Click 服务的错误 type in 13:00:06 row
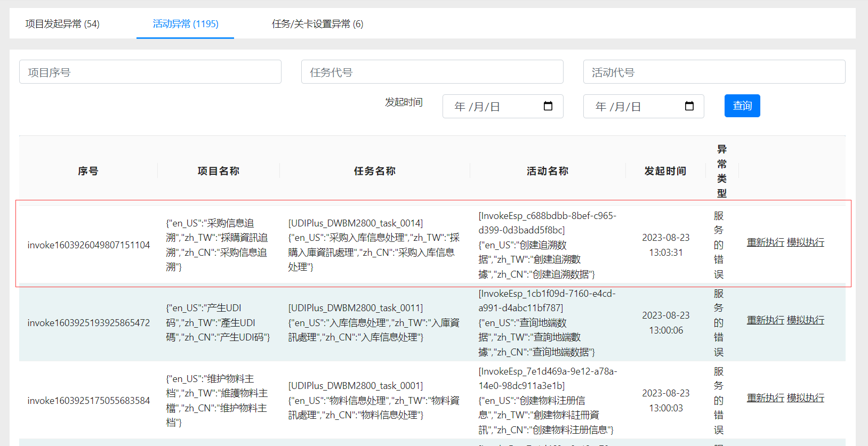This screenshot has width=868, height=446. click(x=719, y=323)
